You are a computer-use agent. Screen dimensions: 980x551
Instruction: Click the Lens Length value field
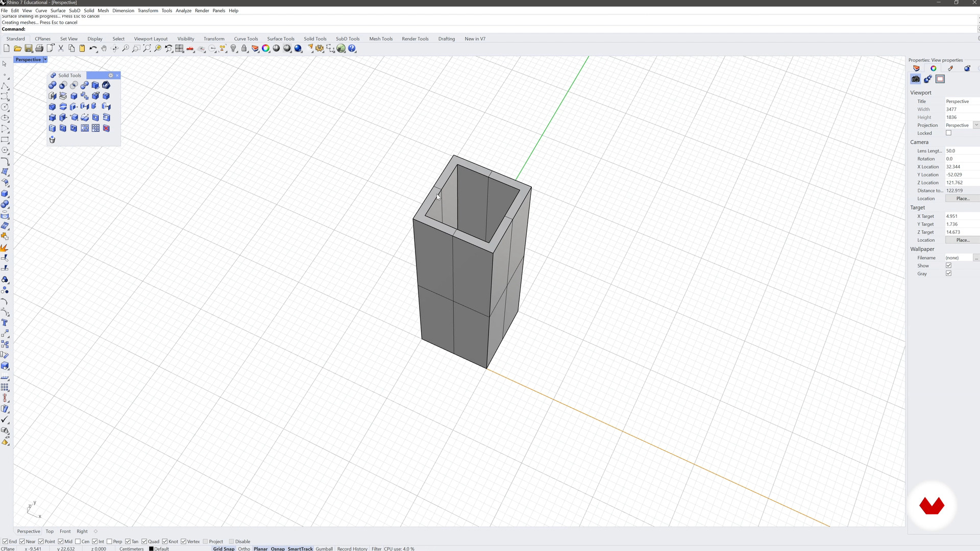click(x=962, y=151)
